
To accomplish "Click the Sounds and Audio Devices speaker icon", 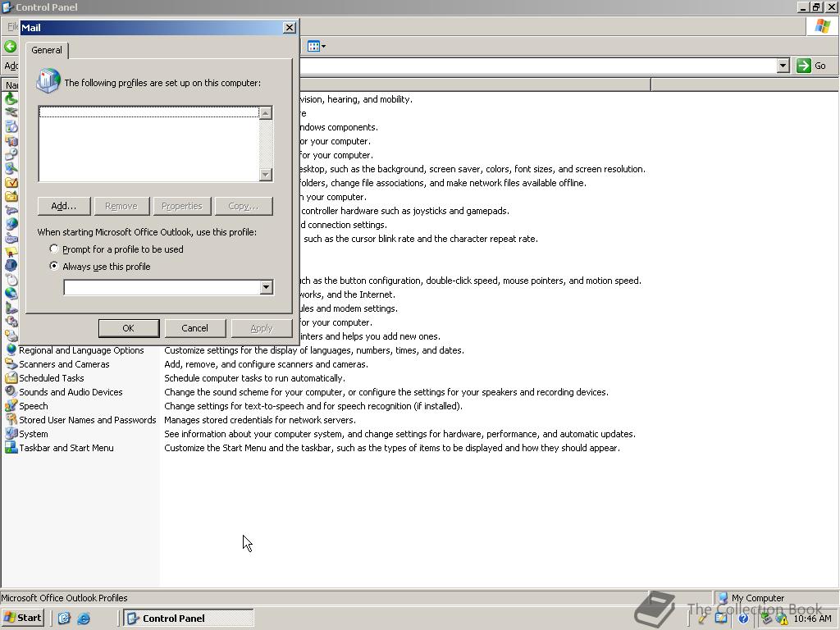I will (11, 391).
